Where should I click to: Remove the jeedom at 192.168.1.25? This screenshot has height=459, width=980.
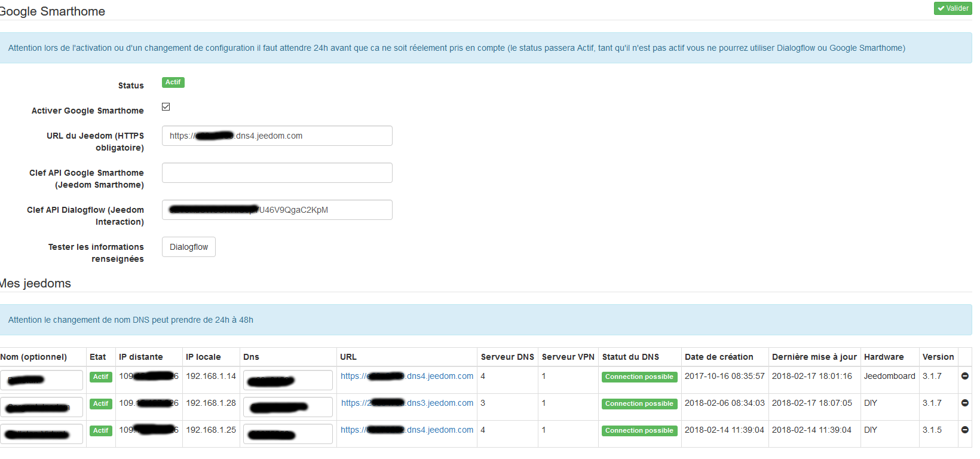[x=964, y=430]
